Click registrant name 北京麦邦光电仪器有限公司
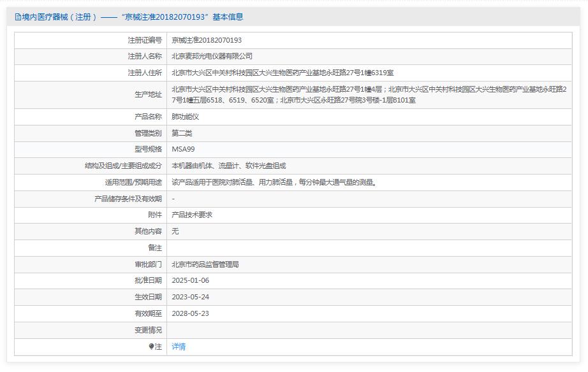Image resolution: width=588 pixels, height=372 pixels. (x=212, y=57)
